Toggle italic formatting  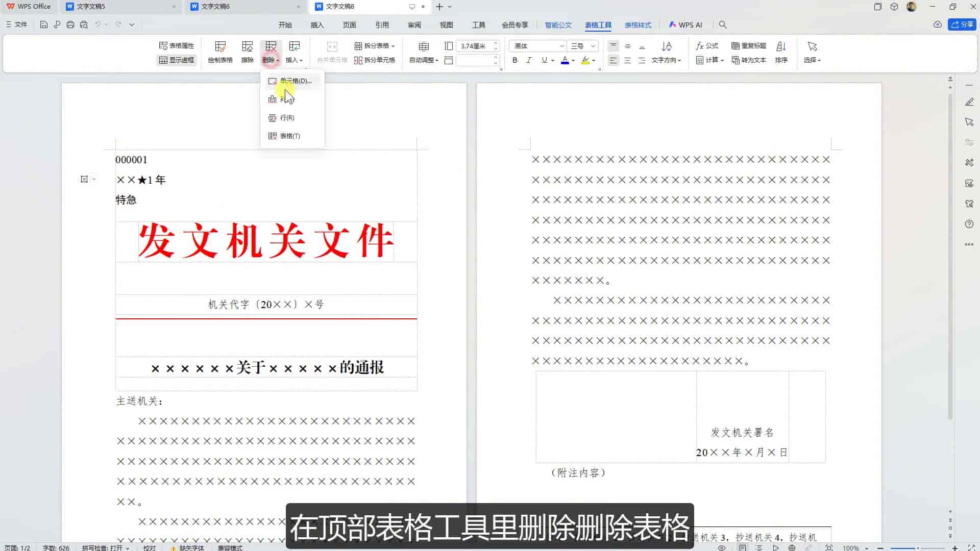pos(529,60)
